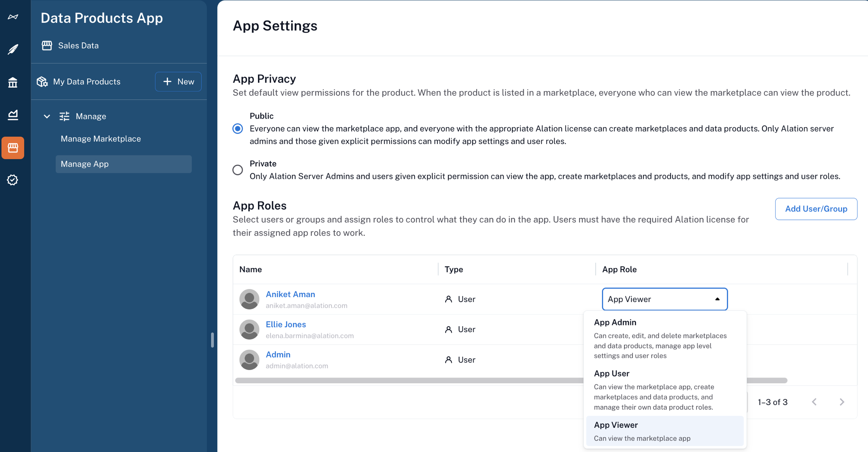This screenshot has width=868, height=452.
Task: Open the bank-style governance icon in sidebar
Action: point(13,82)
